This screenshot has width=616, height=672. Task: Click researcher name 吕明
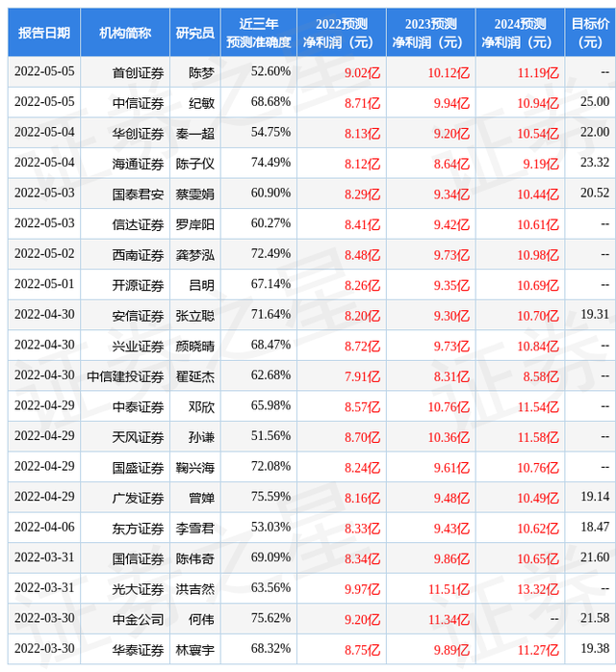click(201, 285)
